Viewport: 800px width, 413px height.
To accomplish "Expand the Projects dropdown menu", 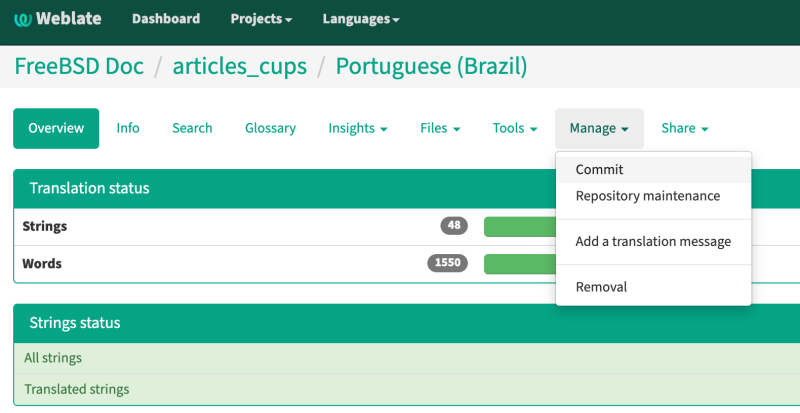I will click(x=261, y=19).
